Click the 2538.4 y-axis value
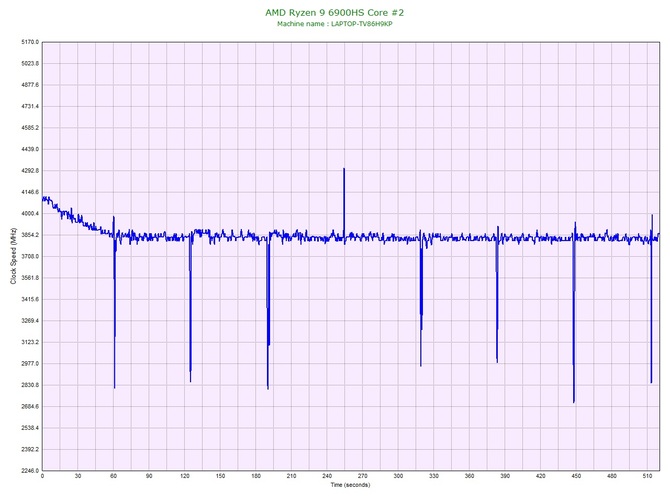The image size is (670, 502). (x=30, y=428)
